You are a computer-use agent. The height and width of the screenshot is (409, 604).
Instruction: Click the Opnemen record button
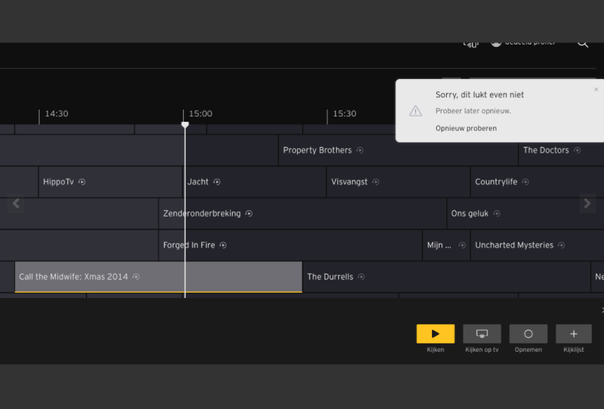point(528,334)
